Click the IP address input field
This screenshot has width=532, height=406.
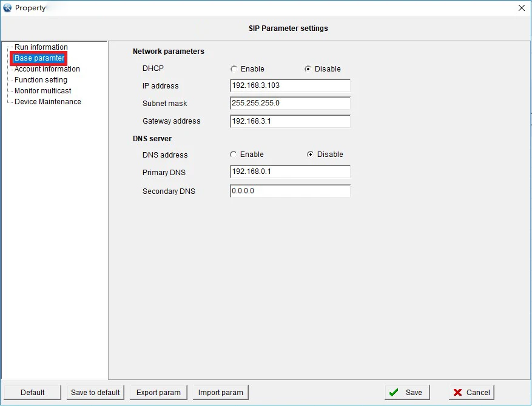tap(290, 85)
